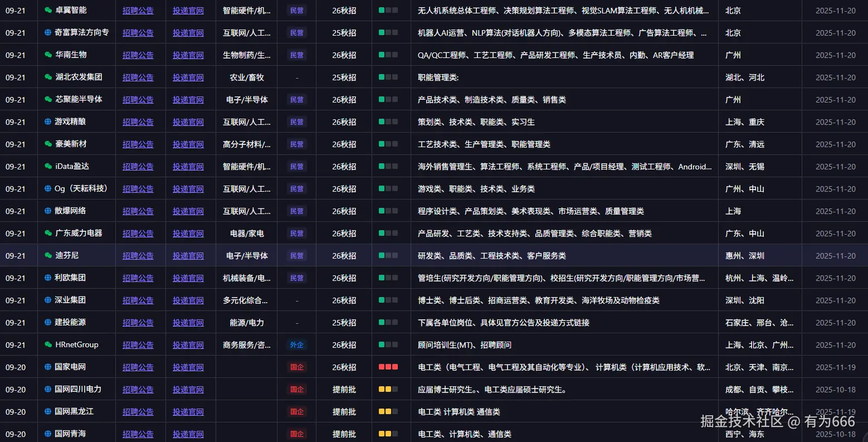This screenshot has width=868, height=442.
Task: Open 招聘公告 link for 国家电网
Action: (138, 367)
